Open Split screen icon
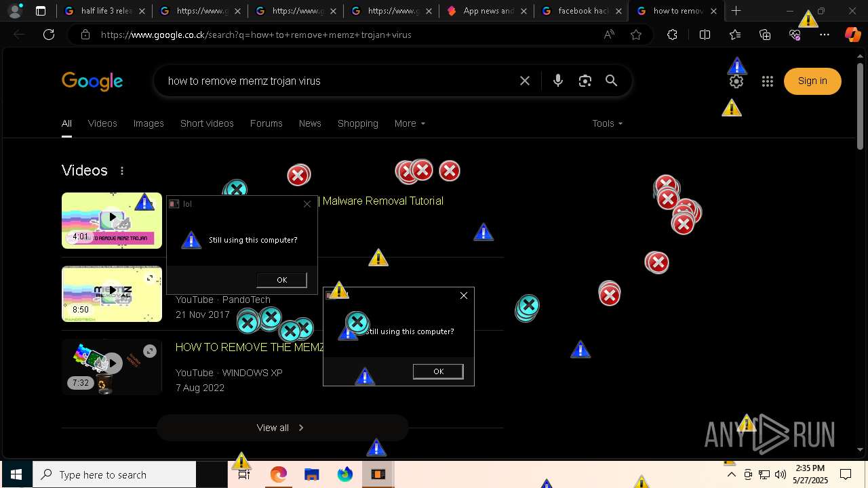Viewport: 868px width, 488px height. click(x=705, y=35)
